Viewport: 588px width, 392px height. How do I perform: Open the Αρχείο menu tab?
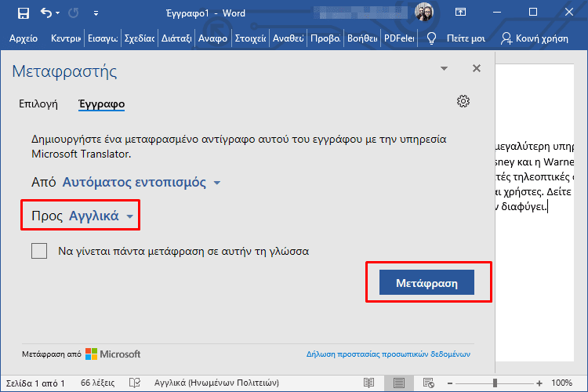point(24,38)
